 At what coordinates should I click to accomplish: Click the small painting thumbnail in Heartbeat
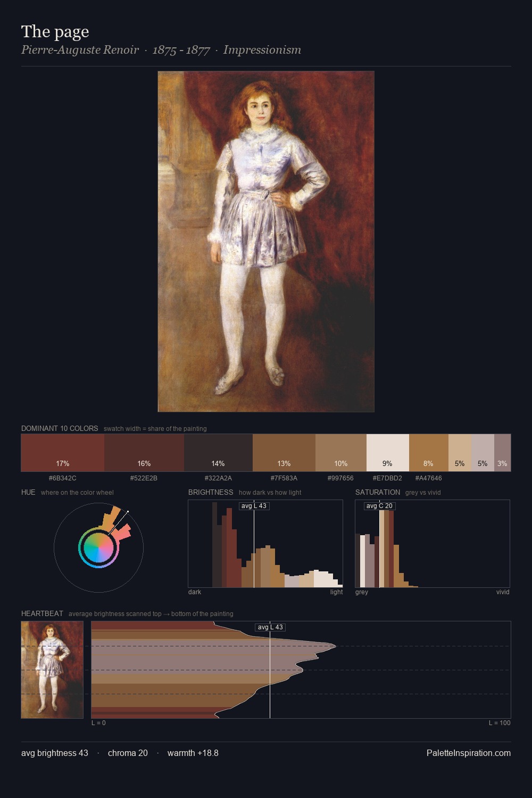52,670
